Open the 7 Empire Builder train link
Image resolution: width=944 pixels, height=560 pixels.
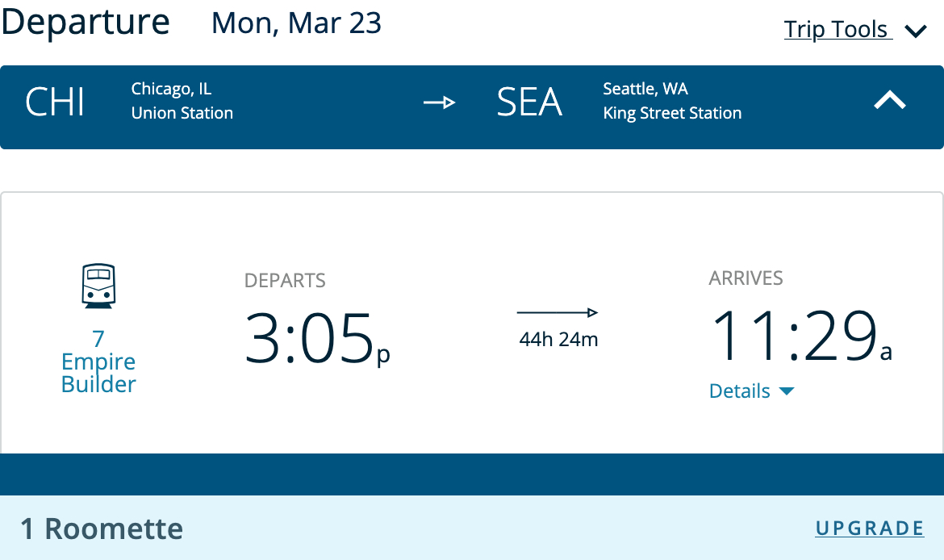point(98,361)
